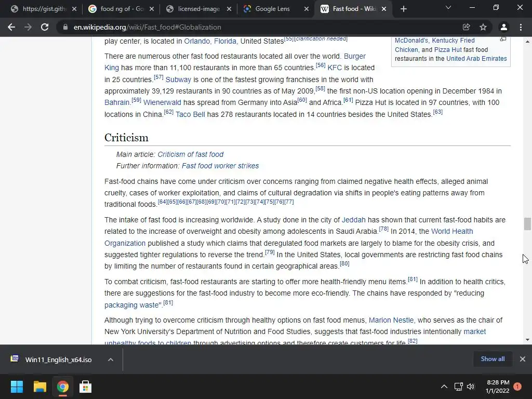Open the tab search dropdown arrow
The height and width of the screenshot is (399, 532).
(448, 7)
